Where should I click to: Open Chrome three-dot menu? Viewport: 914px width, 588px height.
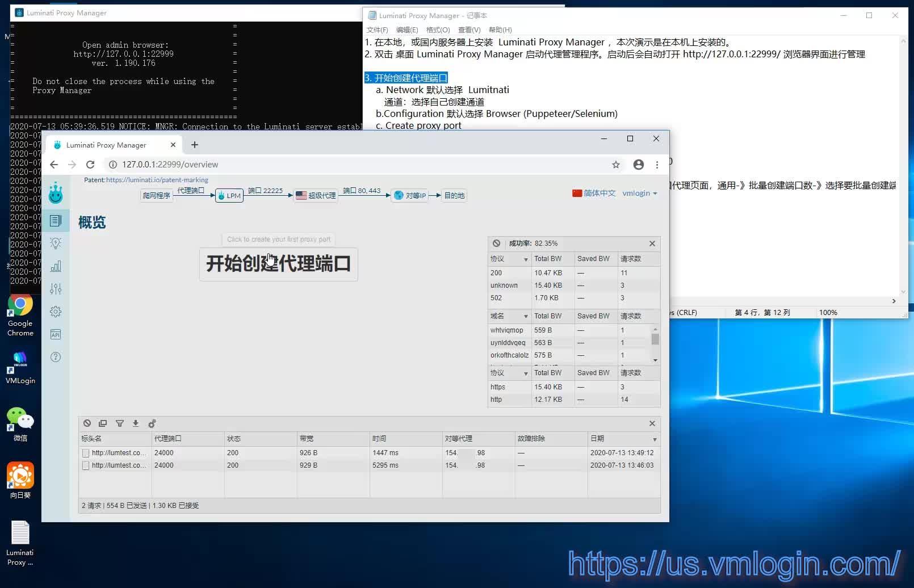click(x=657, y=165)
